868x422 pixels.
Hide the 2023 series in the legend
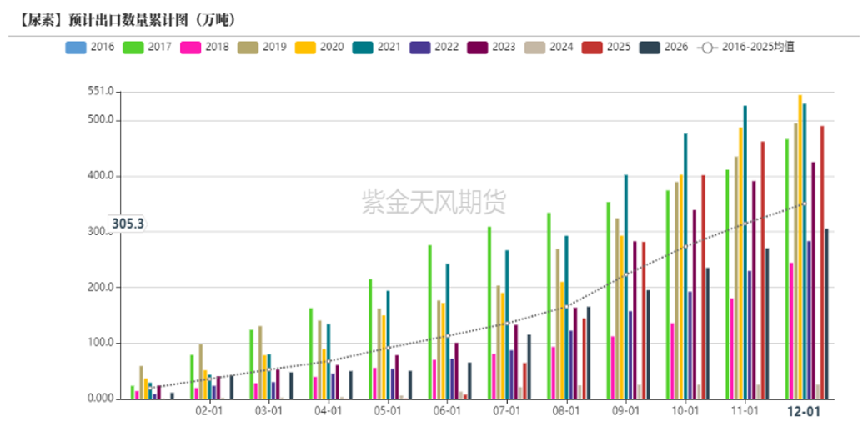(x=492, y=47)
